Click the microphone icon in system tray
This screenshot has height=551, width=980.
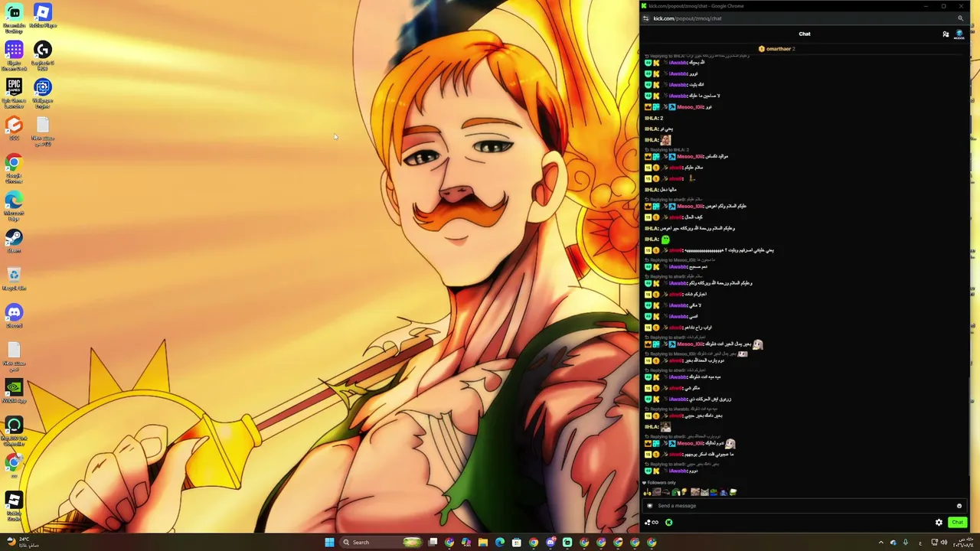[906, 543]
